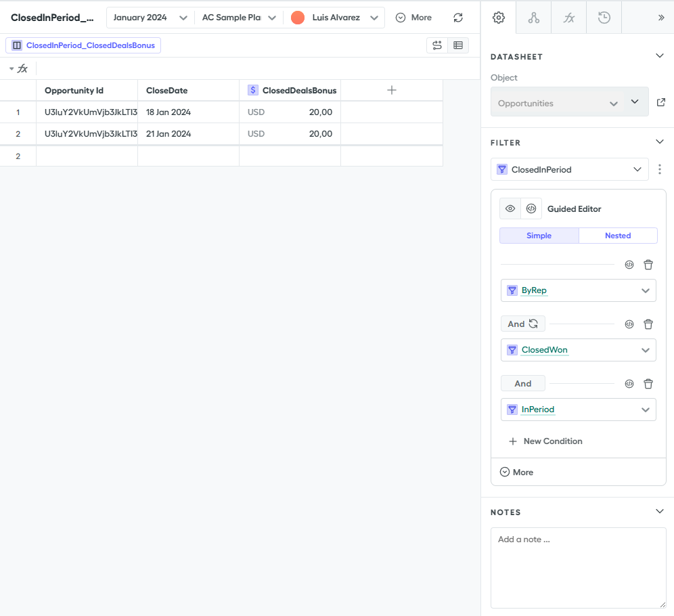
Task: Switch to the formula fx tab
Action: point(569,18)
